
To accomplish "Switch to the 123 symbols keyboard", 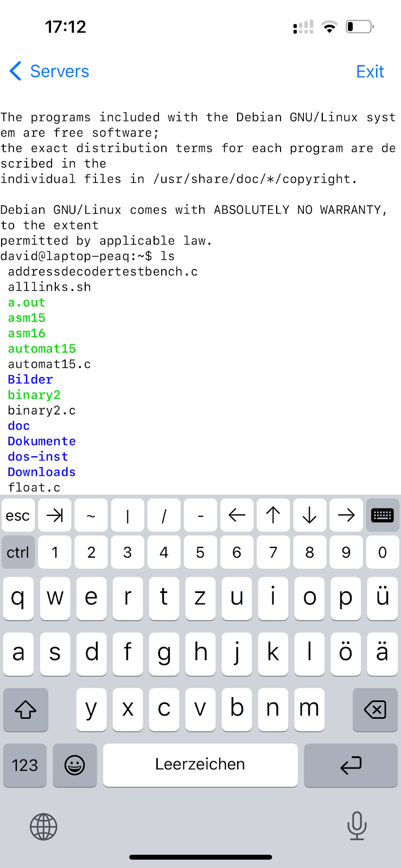I will tap(25, 765).
